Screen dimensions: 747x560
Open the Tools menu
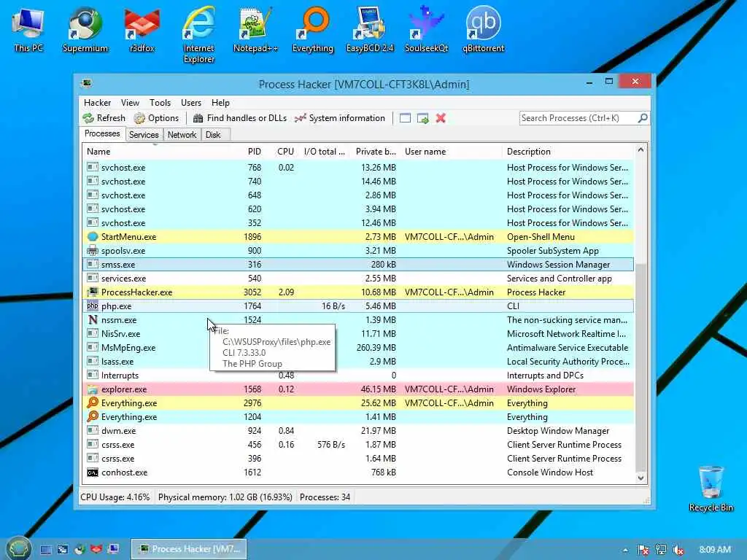[x=160, y=103]
